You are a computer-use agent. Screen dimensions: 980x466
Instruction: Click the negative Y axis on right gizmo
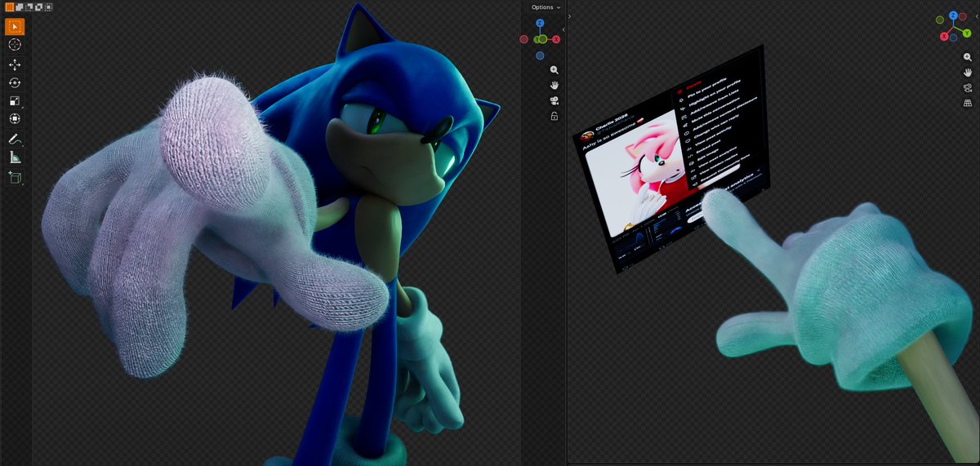point(940,20)
